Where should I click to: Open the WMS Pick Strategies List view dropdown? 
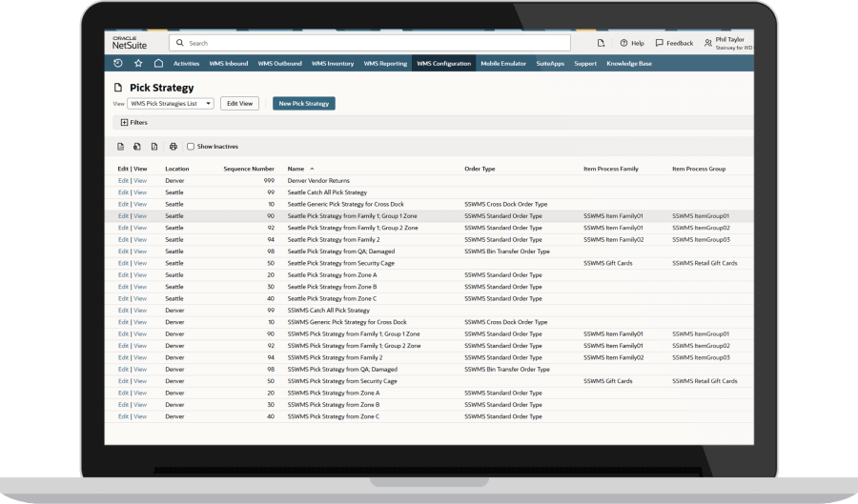tap(171, 103)
